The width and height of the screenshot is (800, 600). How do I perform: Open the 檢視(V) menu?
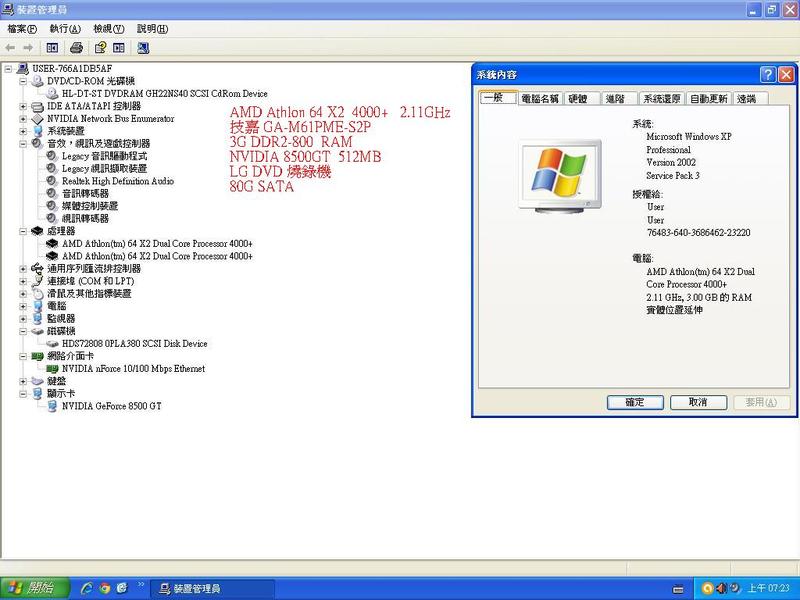109,29
